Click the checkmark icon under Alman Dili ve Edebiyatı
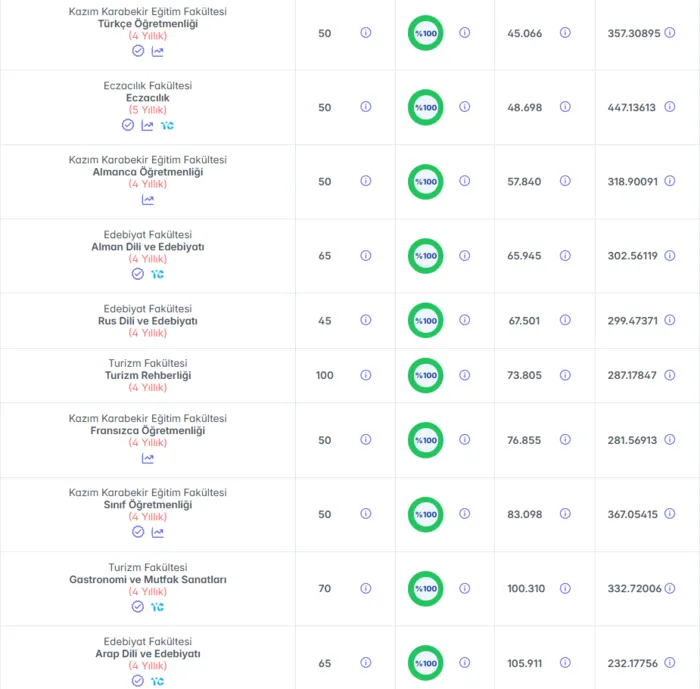Screen dimensions: 700x689 [138, 274]
